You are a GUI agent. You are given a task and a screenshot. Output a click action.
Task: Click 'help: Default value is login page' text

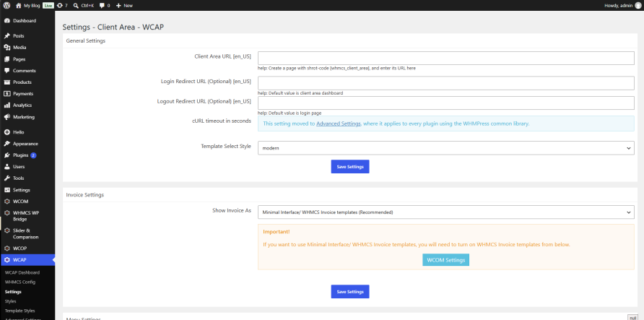tap(290, 113)
